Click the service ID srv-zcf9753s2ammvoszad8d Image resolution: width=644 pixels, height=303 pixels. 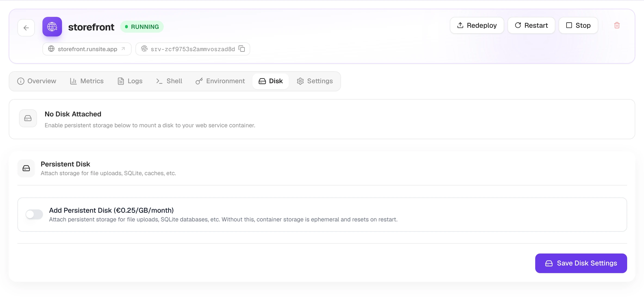coord(193,49)
